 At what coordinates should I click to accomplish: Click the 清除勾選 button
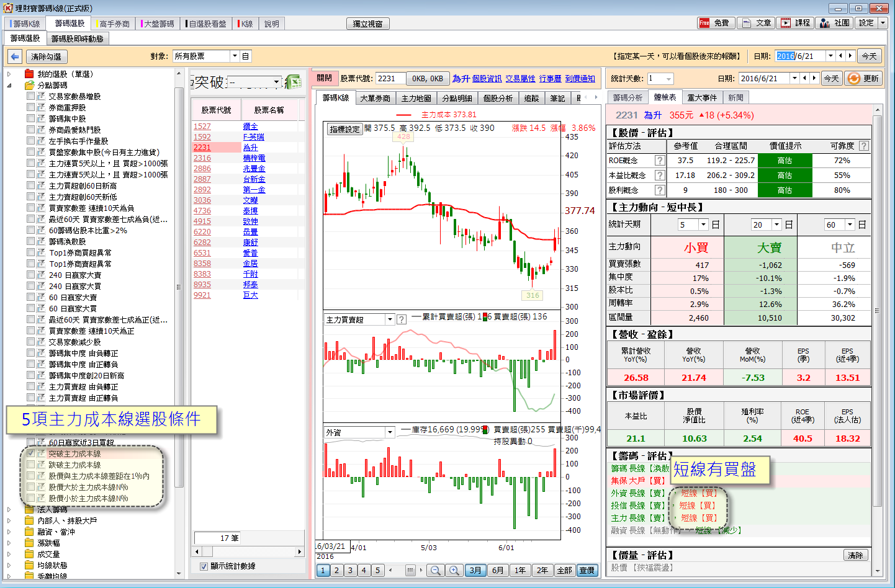pos(47,56)
